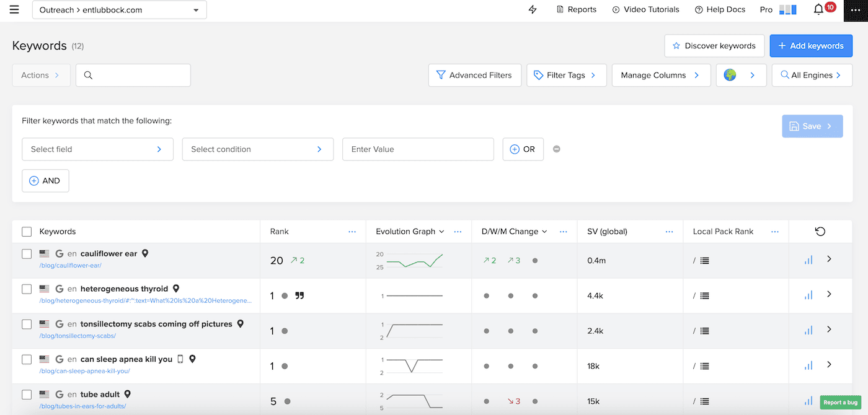Expand the Actions menu
This screenshot has width=868, height=415.
(x=41, y=75)
